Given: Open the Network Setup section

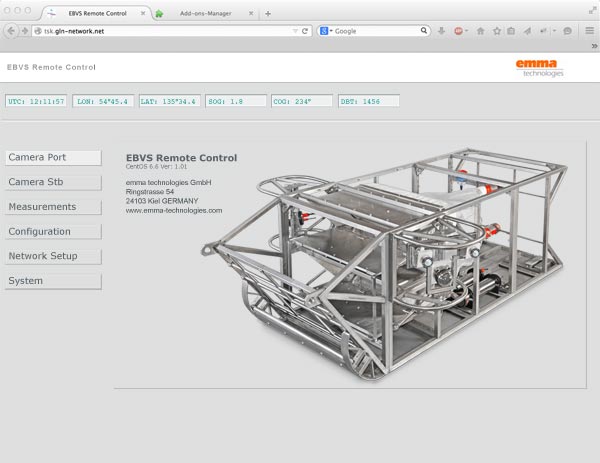Looking at the screenshot, I should tap(53, 256).
